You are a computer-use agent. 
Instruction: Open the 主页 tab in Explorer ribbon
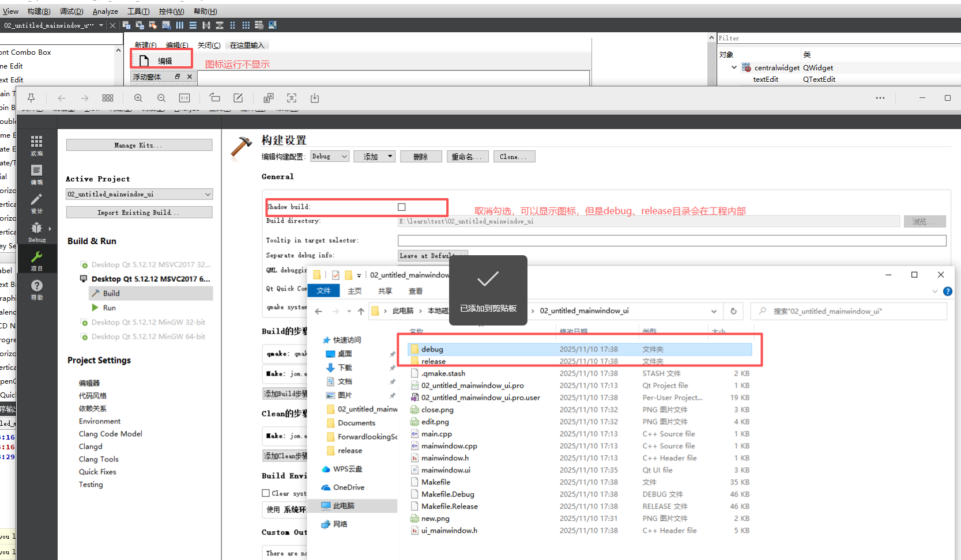click(355, 291)
